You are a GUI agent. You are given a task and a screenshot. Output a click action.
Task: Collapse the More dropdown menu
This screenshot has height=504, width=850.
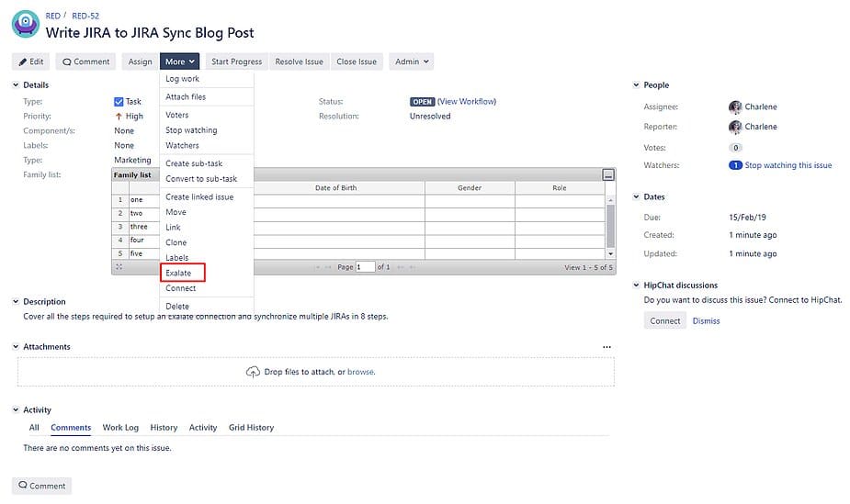[x=179, y=62]
